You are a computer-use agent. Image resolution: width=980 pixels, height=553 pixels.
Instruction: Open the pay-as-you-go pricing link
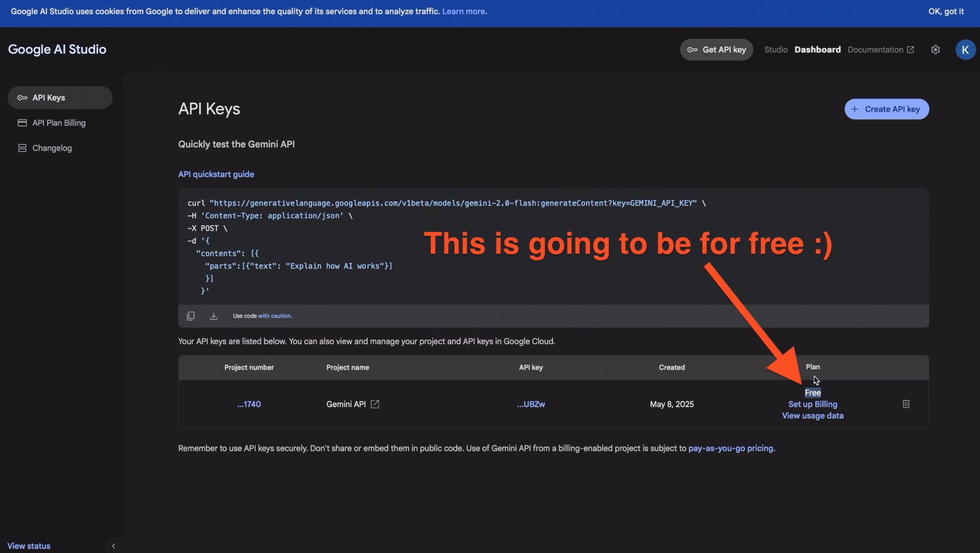pyautogui.click(x=731, y=448)
